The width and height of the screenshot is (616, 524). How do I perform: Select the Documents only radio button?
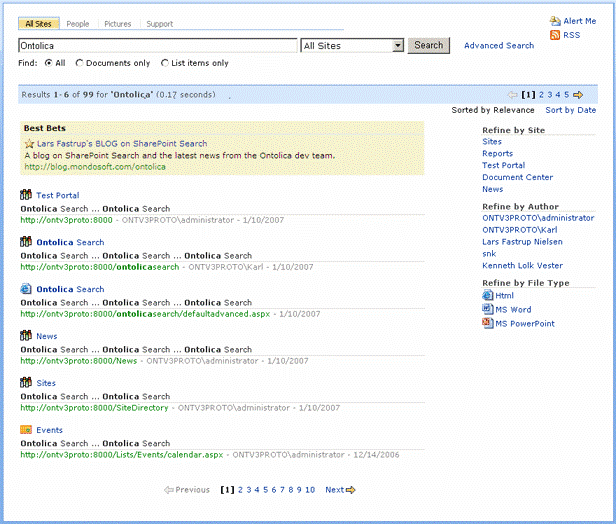(x=79, y=63)
